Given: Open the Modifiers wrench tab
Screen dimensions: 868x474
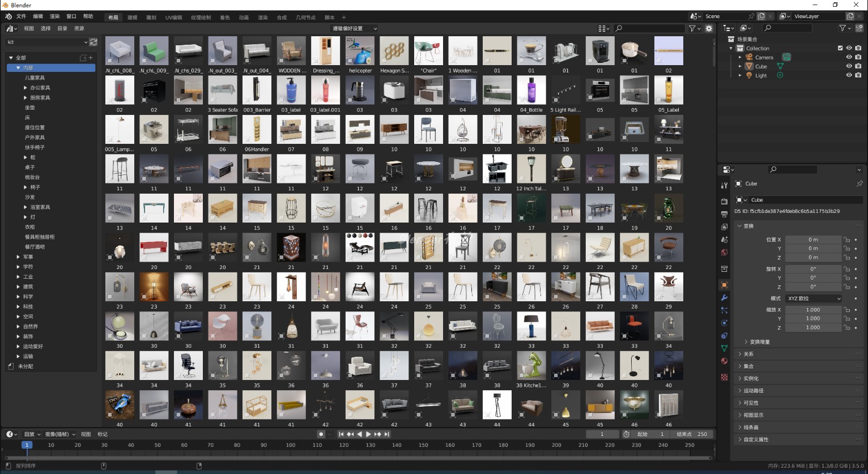Looking at the screenshot, I should (x=724, y=298).
